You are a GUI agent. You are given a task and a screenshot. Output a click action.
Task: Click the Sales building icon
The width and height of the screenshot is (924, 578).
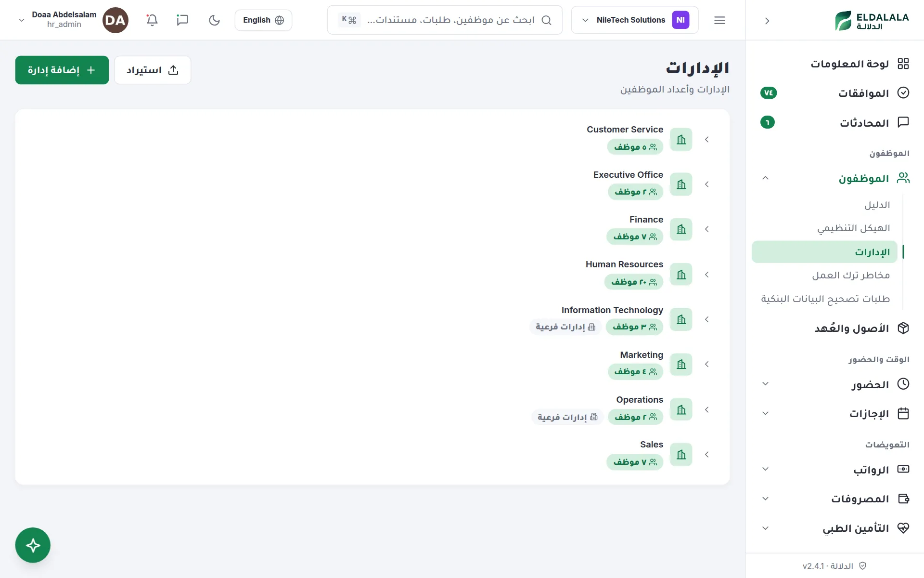pos(681,454)
